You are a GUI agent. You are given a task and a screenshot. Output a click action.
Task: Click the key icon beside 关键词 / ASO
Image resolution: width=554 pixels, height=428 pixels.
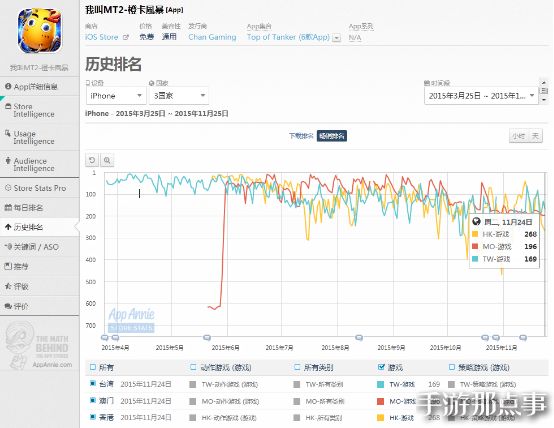8,246
